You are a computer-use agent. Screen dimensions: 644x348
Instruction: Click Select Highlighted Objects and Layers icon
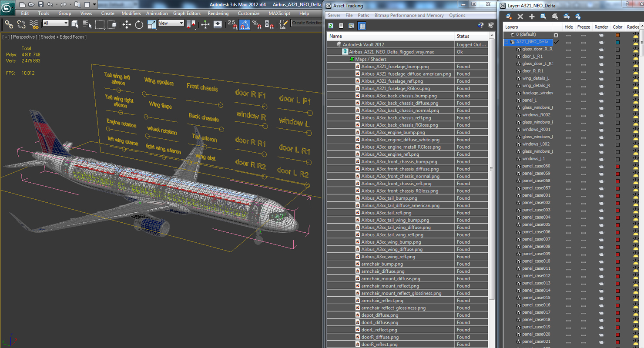(x=543, y=17)
